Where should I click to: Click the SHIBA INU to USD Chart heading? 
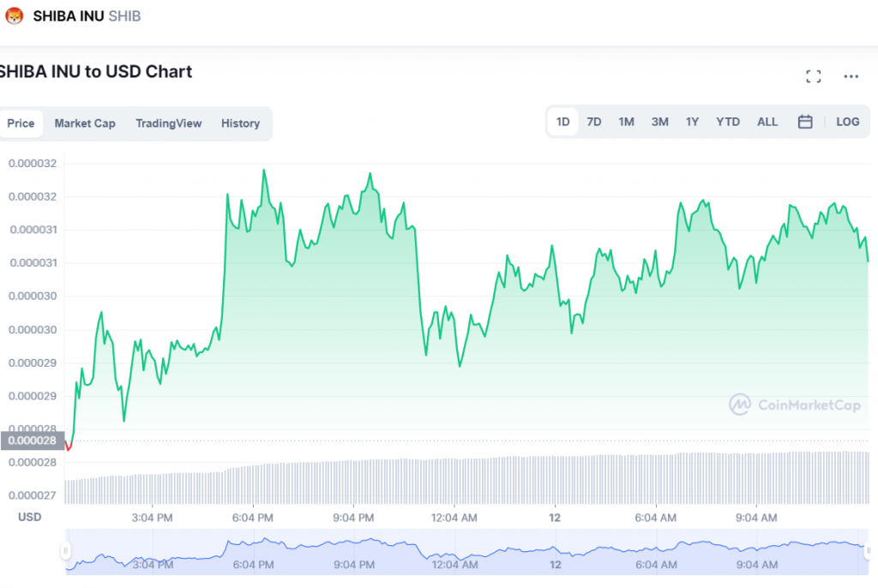point(96,72)
